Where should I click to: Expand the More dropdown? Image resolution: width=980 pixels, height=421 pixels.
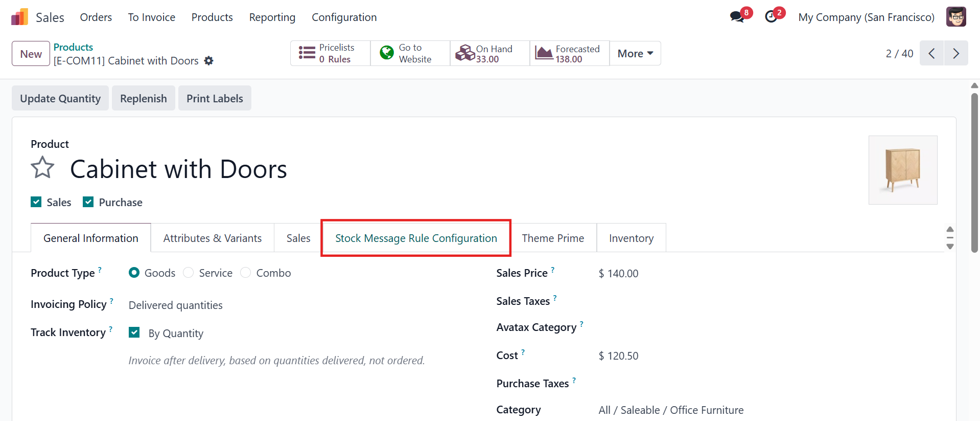(635, 53)
